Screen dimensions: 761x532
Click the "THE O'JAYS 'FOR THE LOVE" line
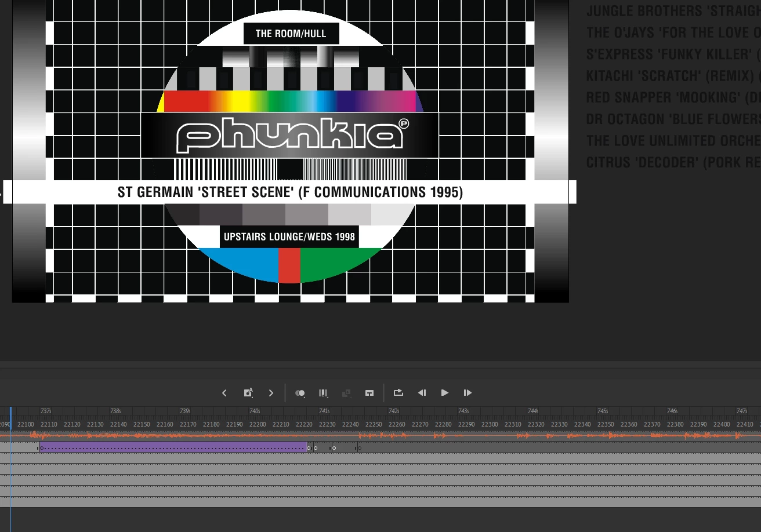tap(673, 32)
